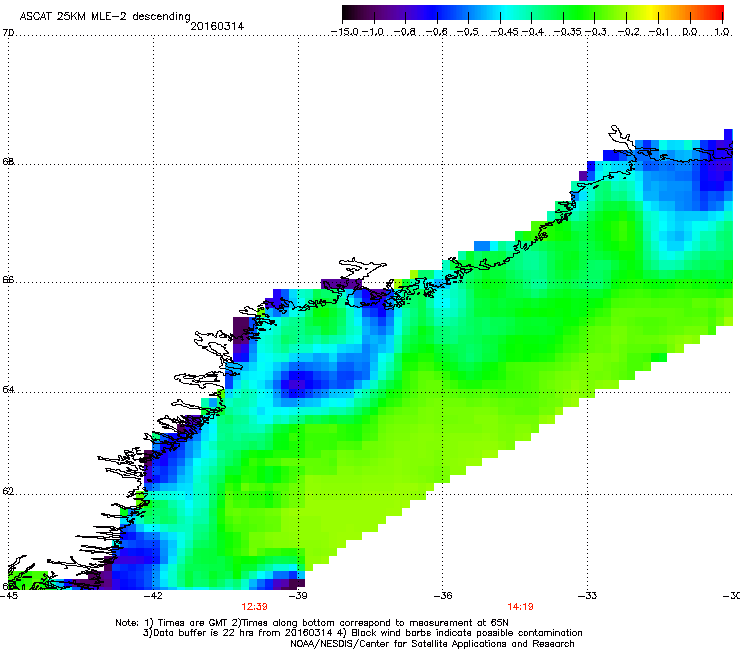Click the red 12:39 time label

click(x=254, y=607)
